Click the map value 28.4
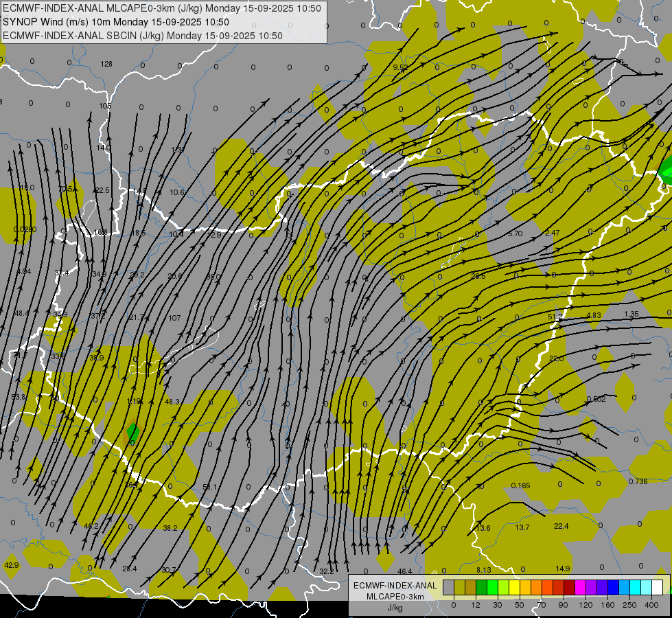The image size is (672, 618). (x=130, y=569)
